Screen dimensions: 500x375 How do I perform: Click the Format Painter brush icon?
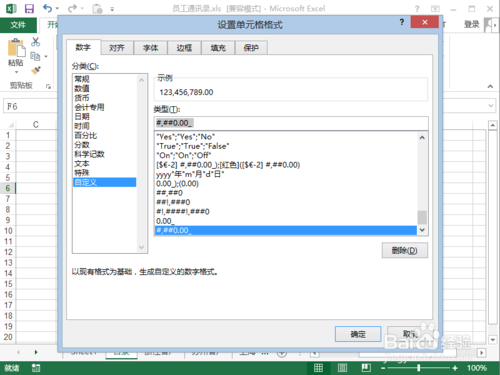[35, 70]
